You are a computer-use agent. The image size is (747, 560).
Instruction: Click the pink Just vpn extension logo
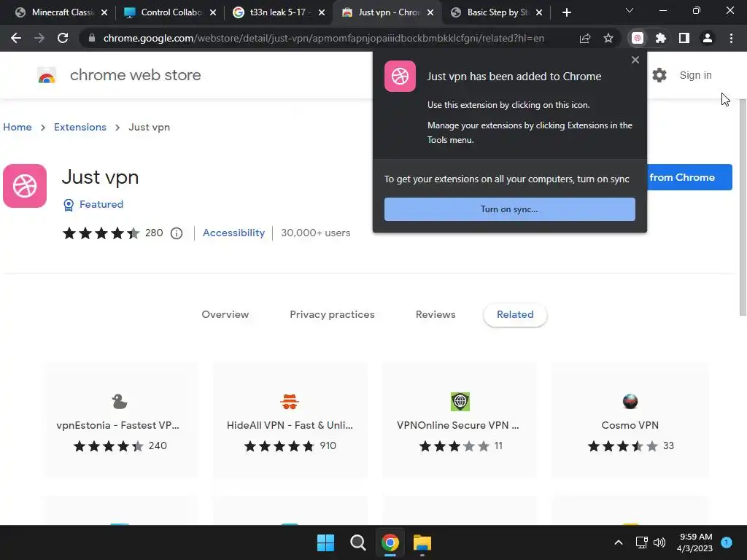point(25,186)
